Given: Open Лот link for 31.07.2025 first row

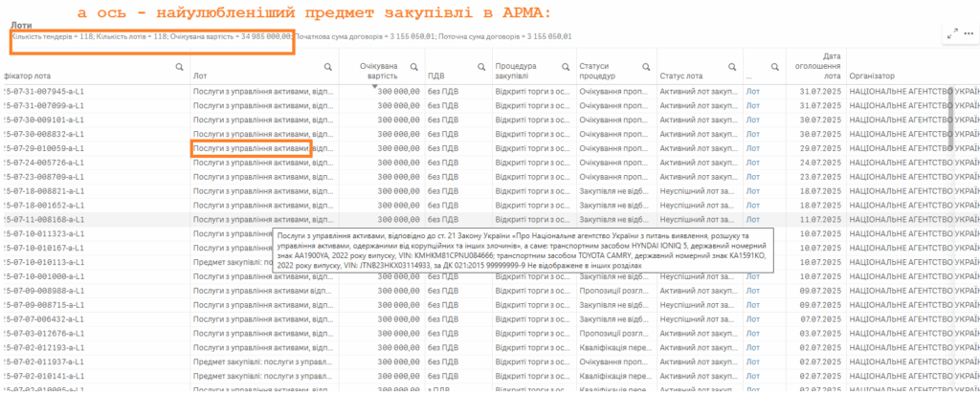Looking at the screenshot, I should coord(753,92).
